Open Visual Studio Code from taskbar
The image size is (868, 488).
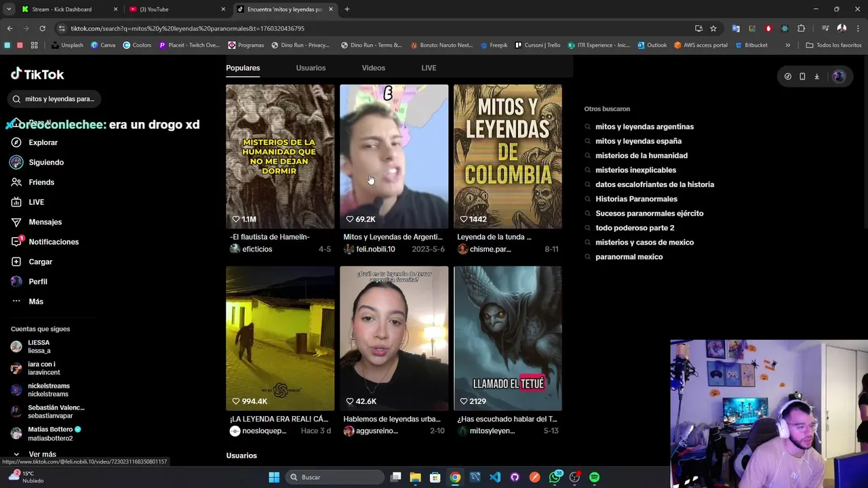coord(495,477)
